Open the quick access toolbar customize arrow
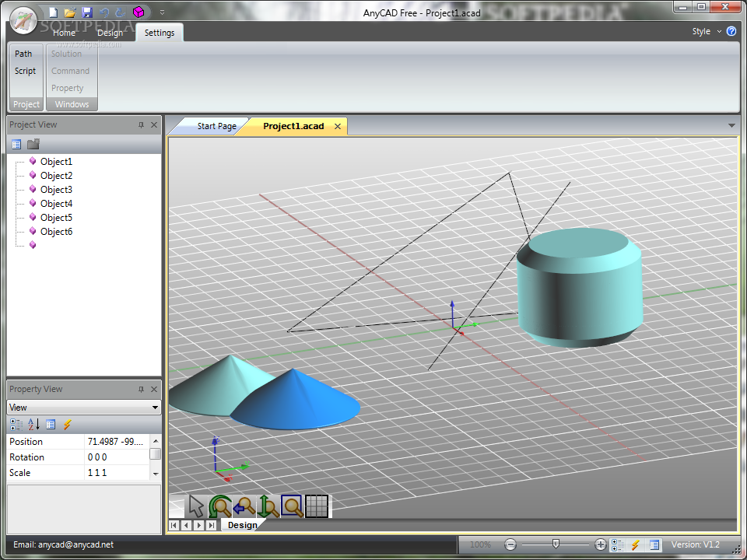The height and width of the screenshot is (560, 747). click(162, 12)
